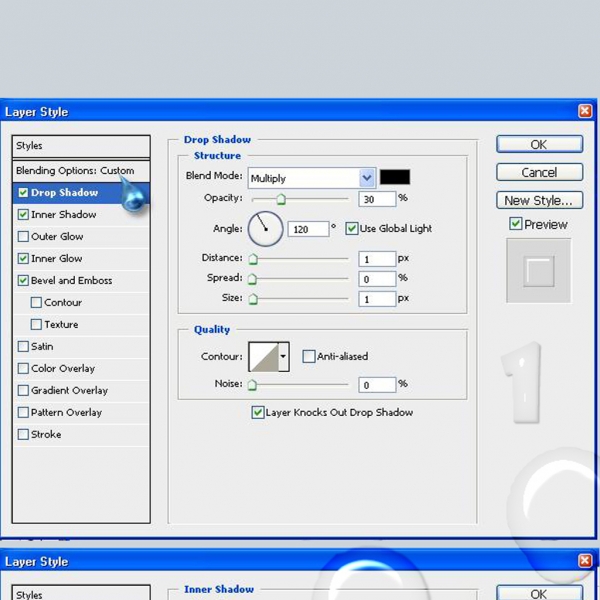Enable the Pattern Overlay checkbox
The width and height of the screenshot is (600, 600).
[23, 412]
